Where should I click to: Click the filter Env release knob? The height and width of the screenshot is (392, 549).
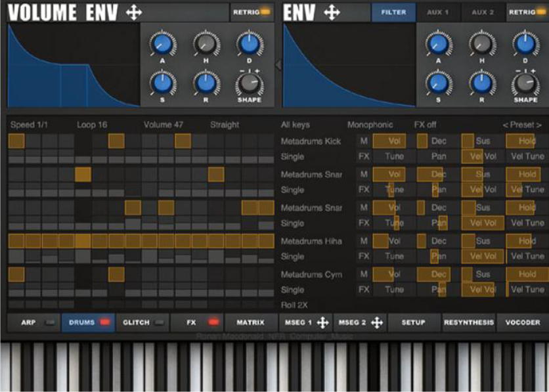(481, 83)
